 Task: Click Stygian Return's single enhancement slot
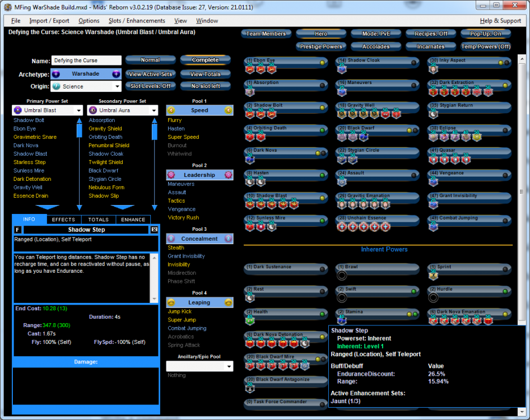tap(434, 114)
